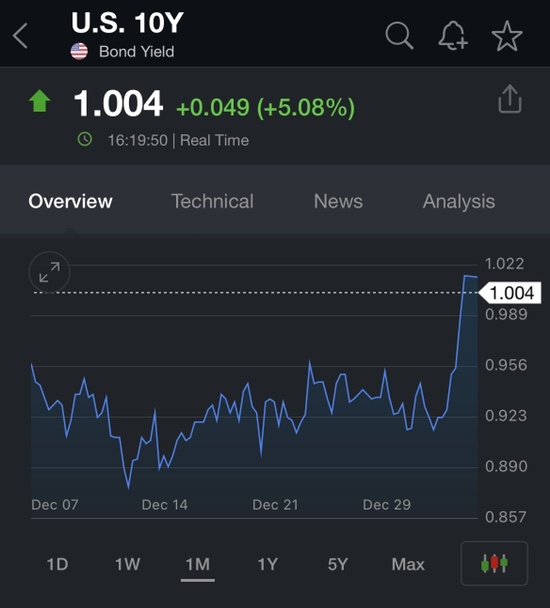Image resolution: width=550 pixels, height=608 pixels.
Task: Go back using the left chevron
Action: [20, 36]
